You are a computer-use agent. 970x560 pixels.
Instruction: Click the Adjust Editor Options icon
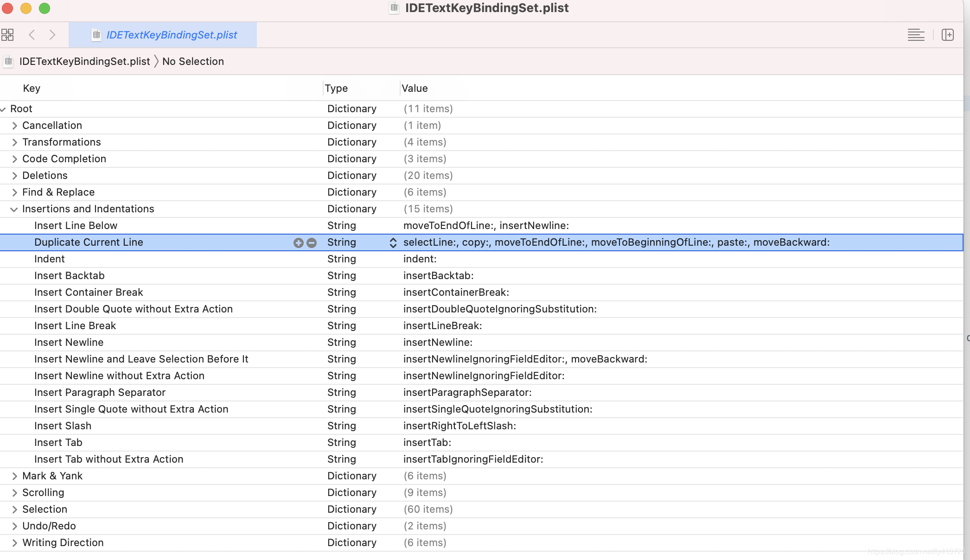click(x=916, y=34)
